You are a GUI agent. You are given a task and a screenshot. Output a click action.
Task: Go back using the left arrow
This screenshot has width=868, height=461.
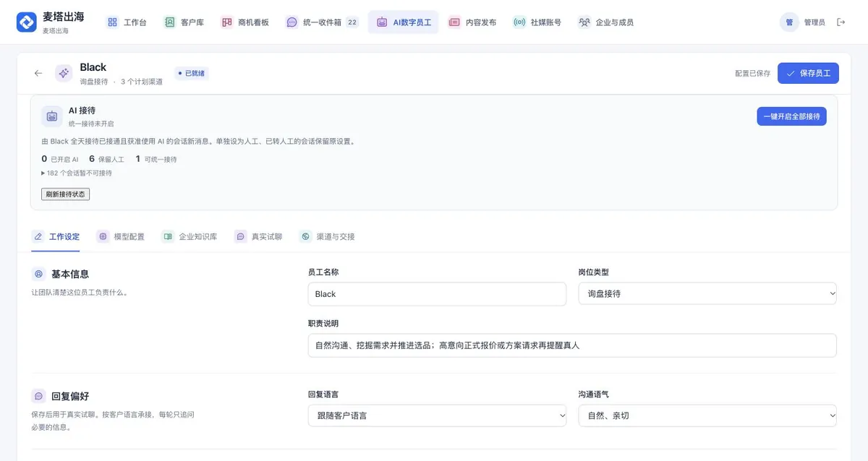38,73
